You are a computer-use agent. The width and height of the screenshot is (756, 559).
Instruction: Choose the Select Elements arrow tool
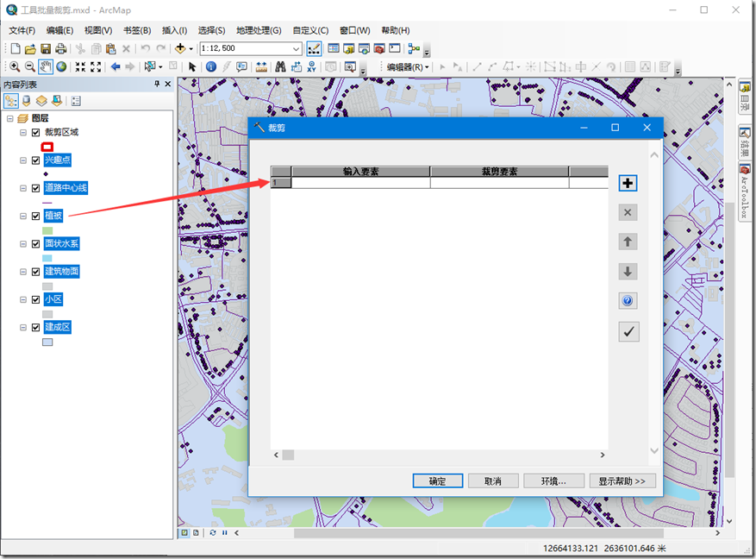click(x=192, y=66)
